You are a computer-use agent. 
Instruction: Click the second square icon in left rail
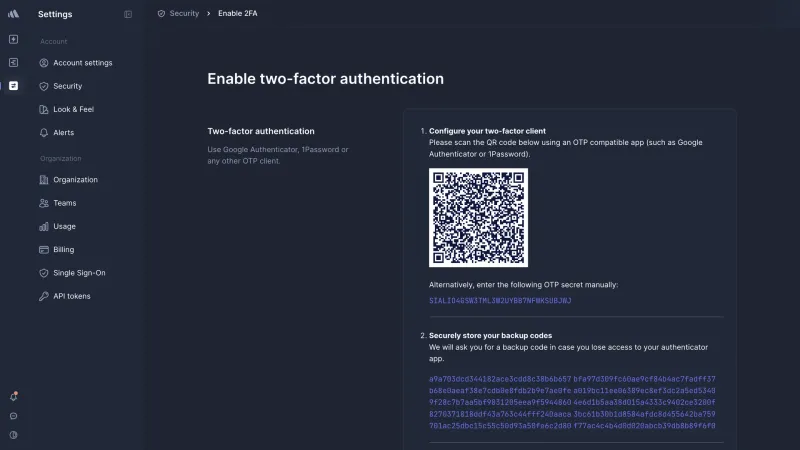(14, 62)
